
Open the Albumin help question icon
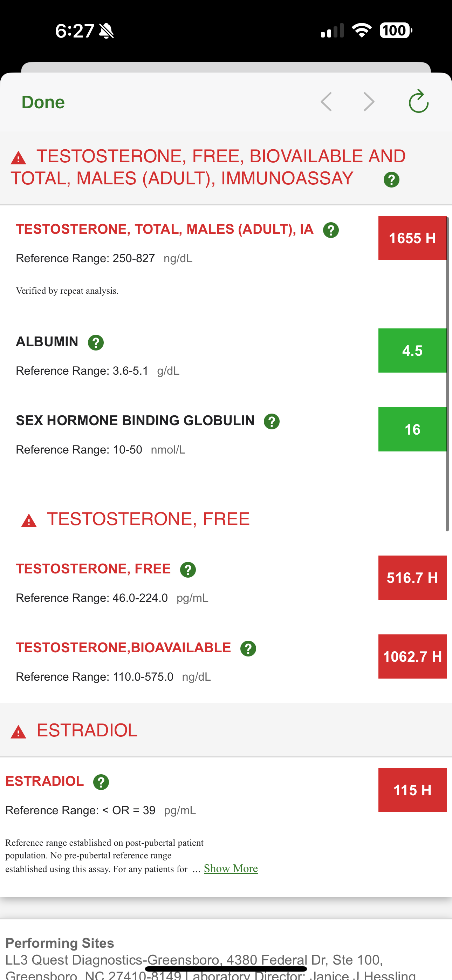96,342
